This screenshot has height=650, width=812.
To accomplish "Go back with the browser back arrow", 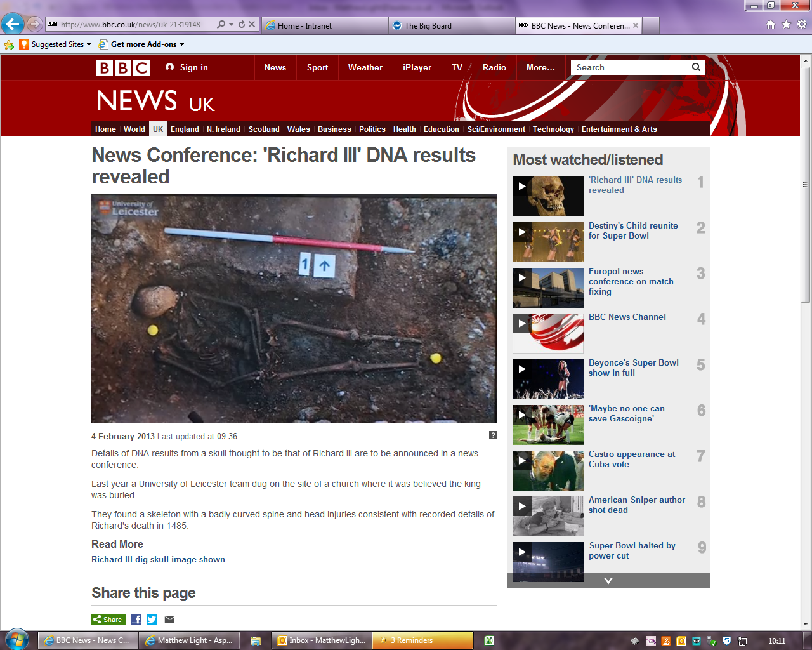I will 12,24.
